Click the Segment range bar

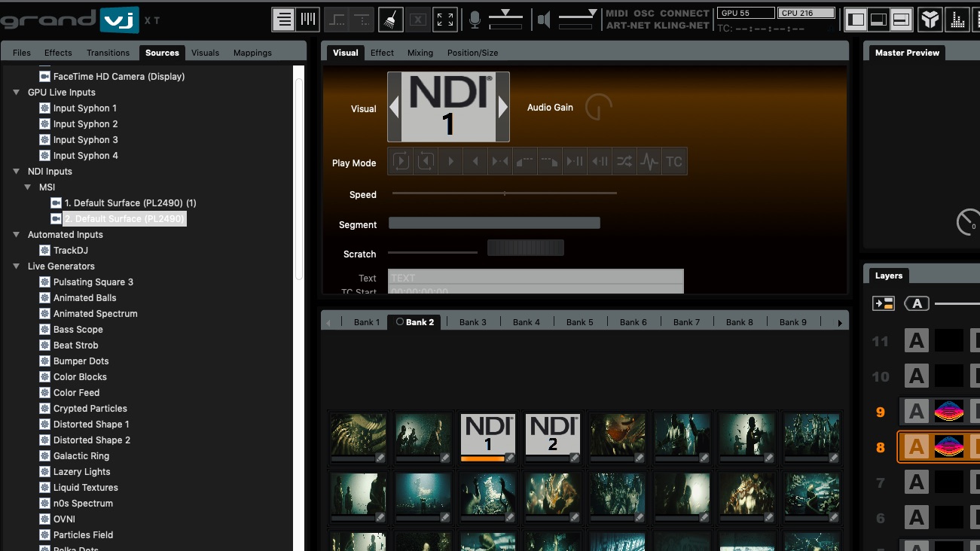point(494,223)
